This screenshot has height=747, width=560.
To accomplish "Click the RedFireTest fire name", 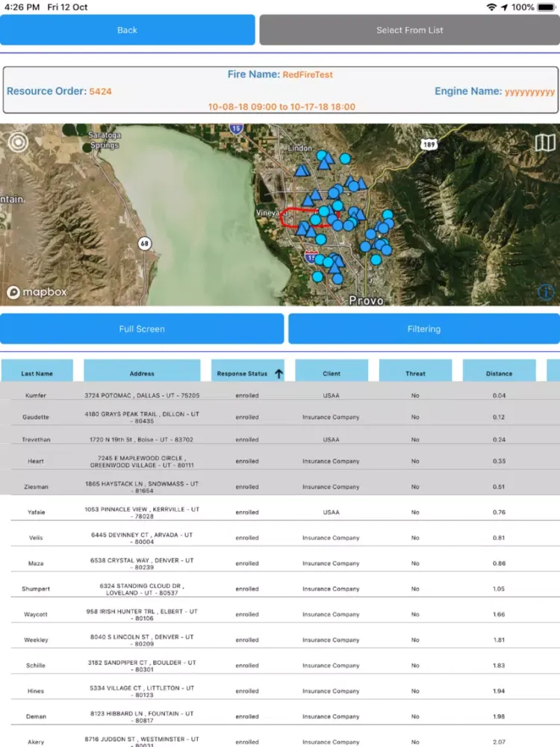I will point(308,75).
